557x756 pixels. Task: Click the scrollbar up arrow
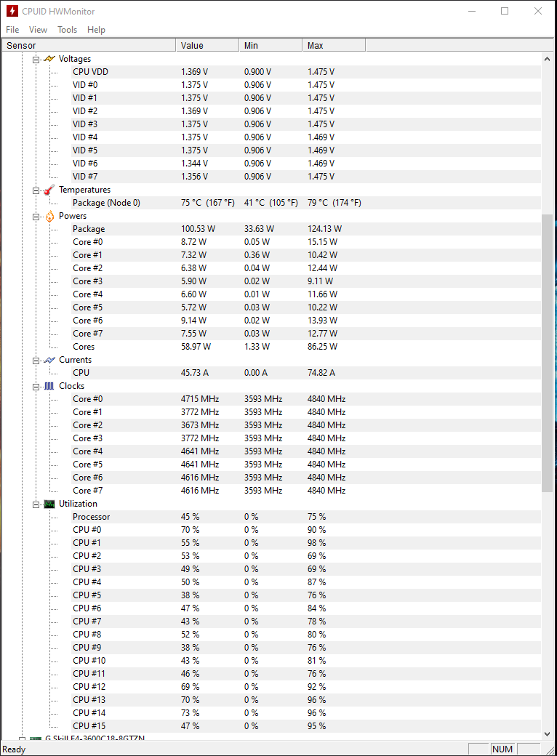(x=547, y=59)
